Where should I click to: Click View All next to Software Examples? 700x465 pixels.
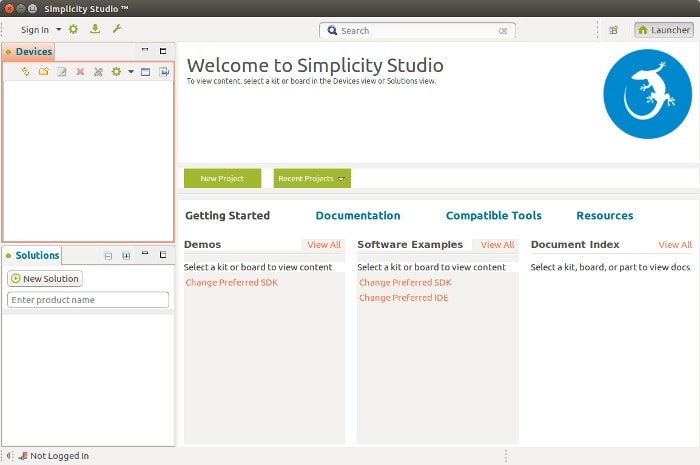(497, 245)
